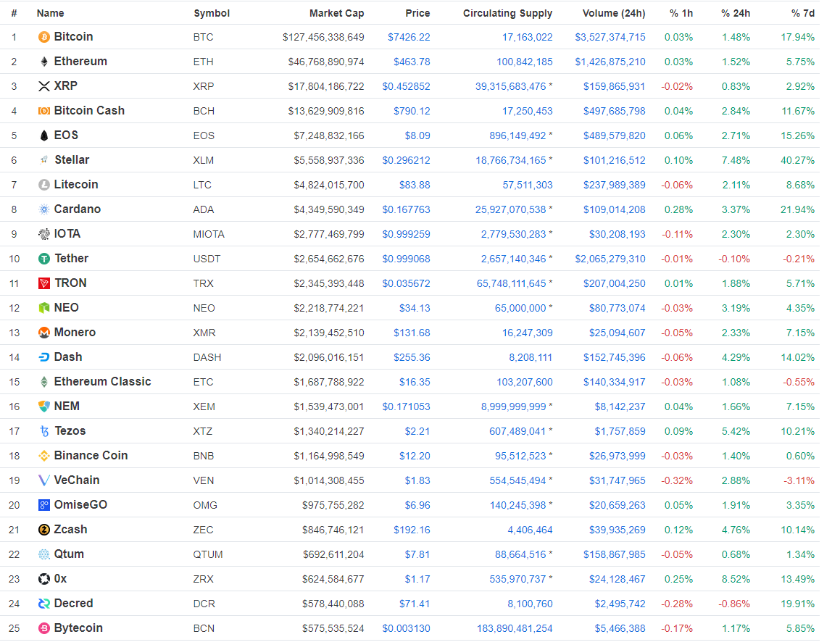
Task: Sort table by Name column header
Action: (50, 13)
